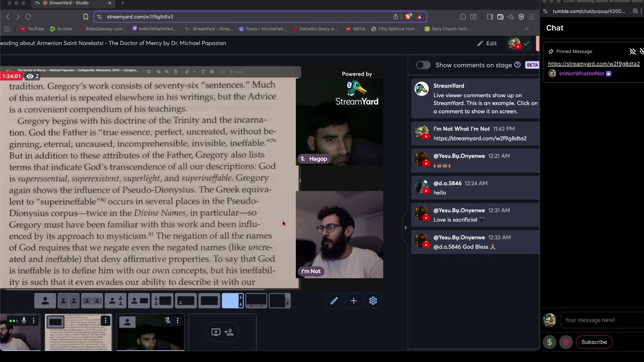Click the BETA badge
The image size is (644, 362).
532,65
